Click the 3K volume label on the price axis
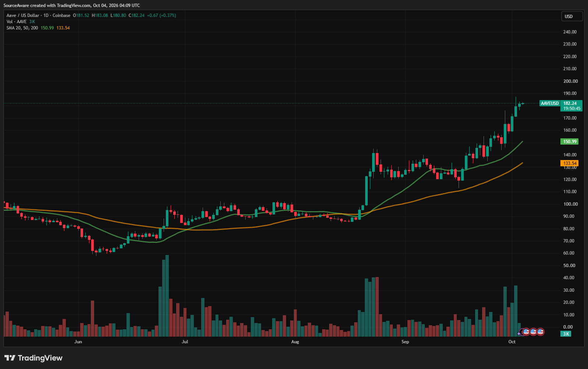The height and width of the screenshot is (369, 588). tap(566, 334)
